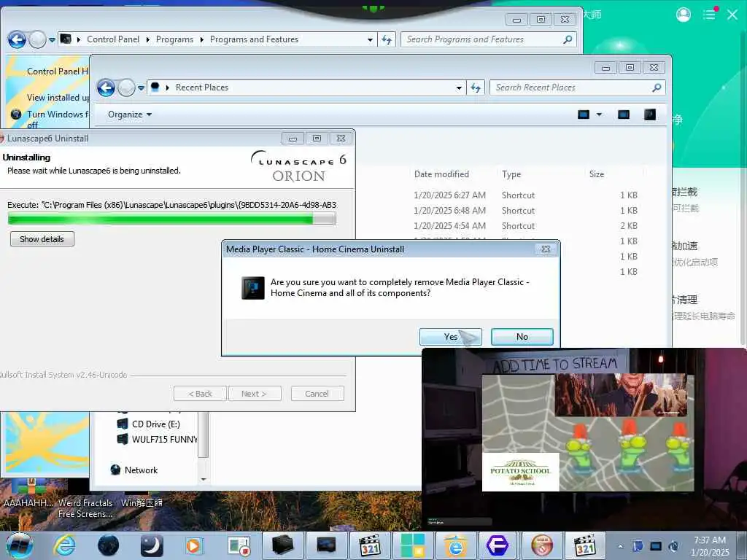747x560 pixels.
Task: Click Cancel in Lunascape6 Uninstall
Action: pos(317,394)
